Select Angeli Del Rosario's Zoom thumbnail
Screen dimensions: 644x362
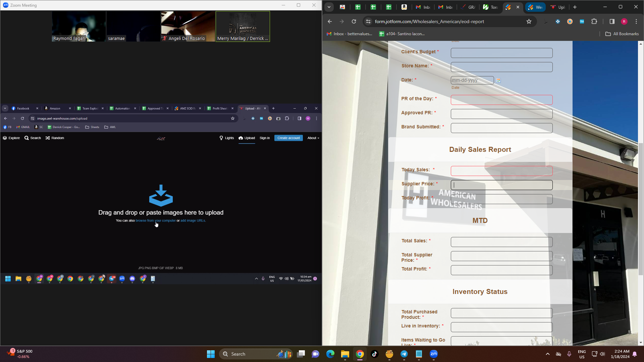[188, 26]
